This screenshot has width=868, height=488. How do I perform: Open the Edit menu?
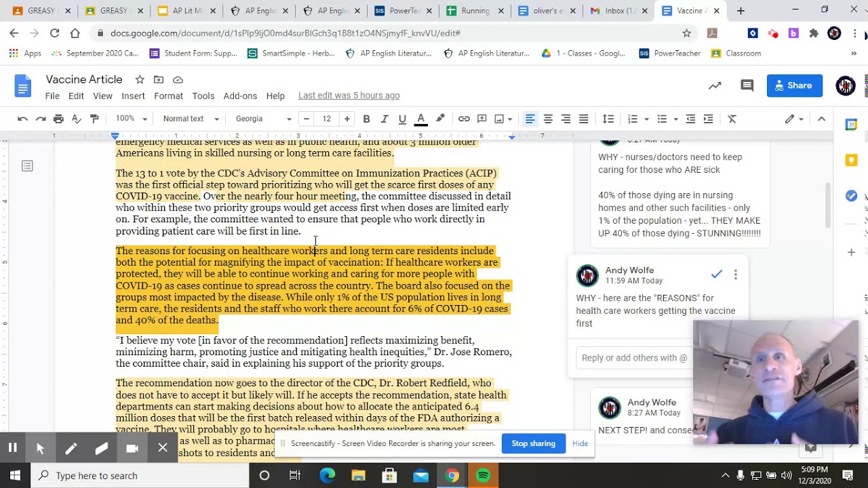click(x=76, y=96)
